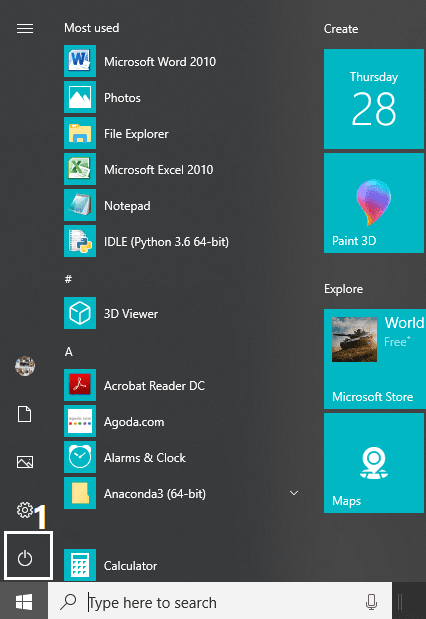Click the Windows Start button
This screenshot has height=619, width=426.
(x=24, y=602)
